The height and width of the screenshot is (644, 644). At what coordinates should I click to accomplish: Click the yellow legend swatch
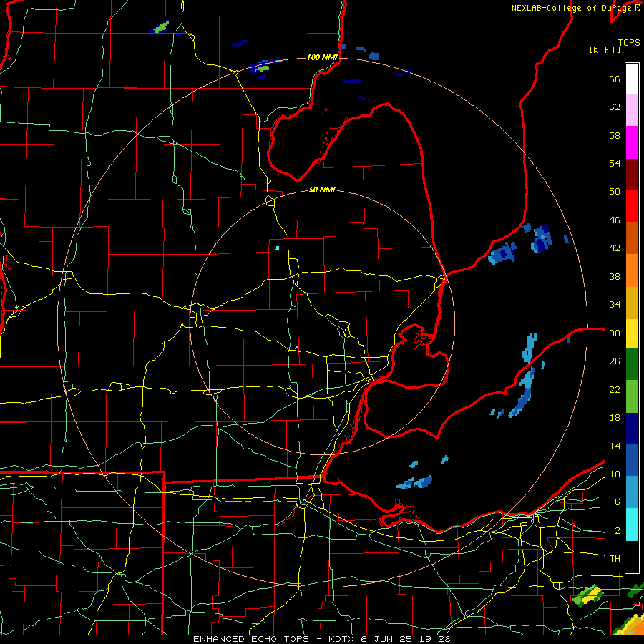coord(632,333)
